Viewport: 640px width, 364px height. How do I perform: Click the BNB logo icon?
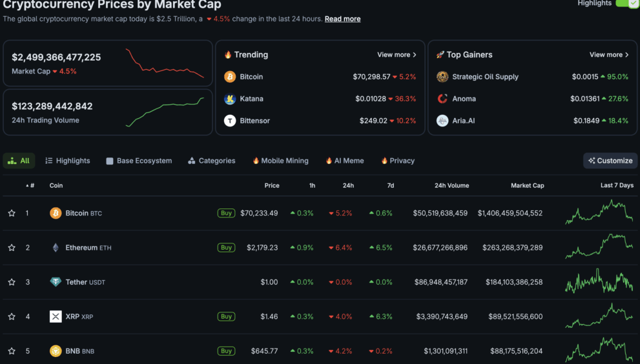pyautogui.click(x=56, y=351)
